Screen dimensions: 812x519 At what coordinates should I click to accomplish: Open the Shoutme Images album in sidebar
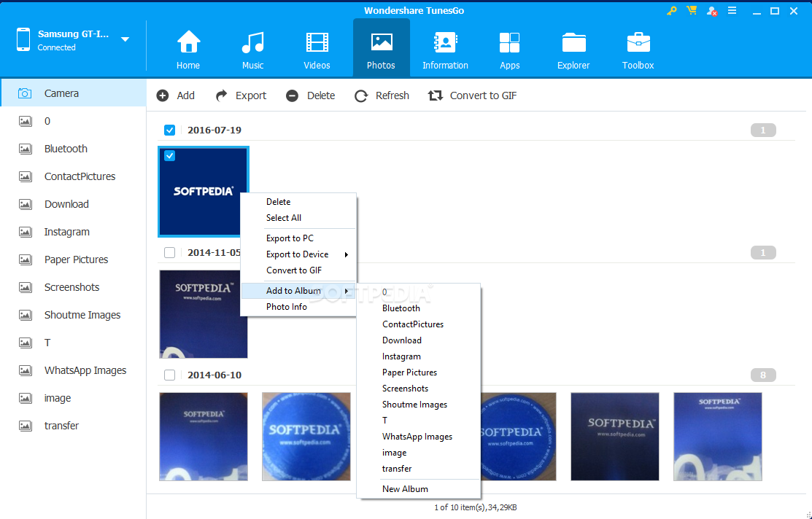pos(73,315)
